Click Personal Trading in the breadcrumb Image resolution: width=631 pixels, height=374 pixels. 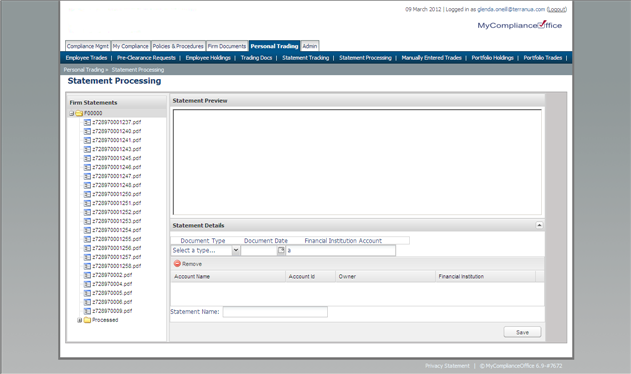tap(83, 70)
